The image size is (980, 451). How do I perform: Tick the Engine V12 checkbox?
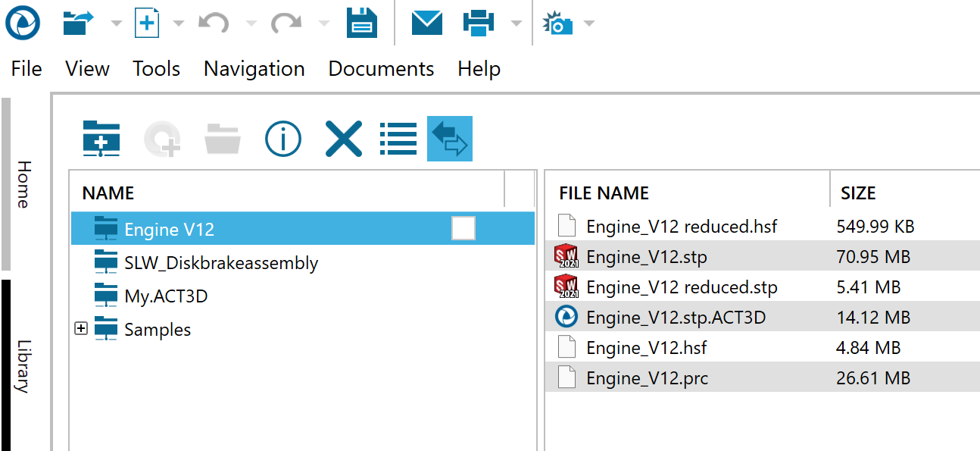463,228
